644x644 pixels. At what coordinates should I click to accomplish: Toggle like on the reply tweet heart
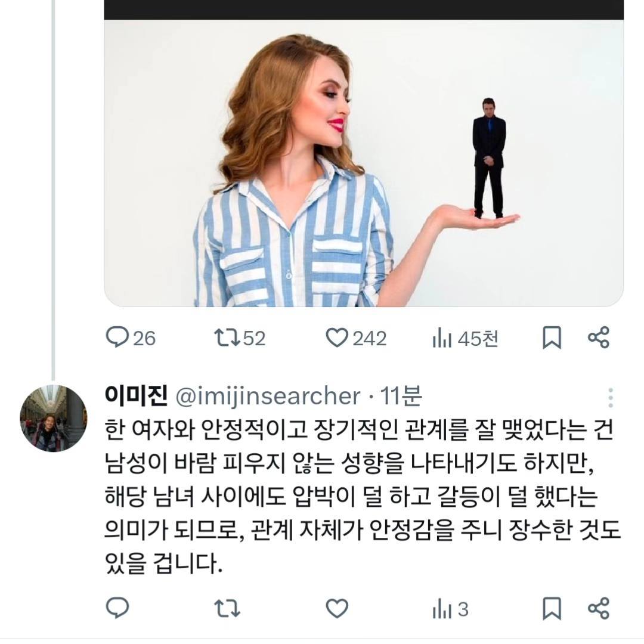pyautogui.click(x=336, y=607)
